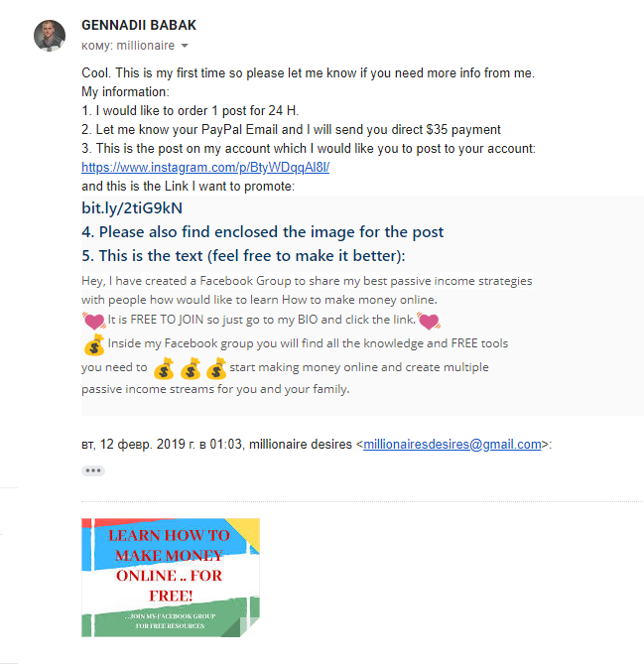Click the money bag emoji before "Inside my Facebook"
The height and width of the screenshot is (664, 644).
click(x=94, y=344)
